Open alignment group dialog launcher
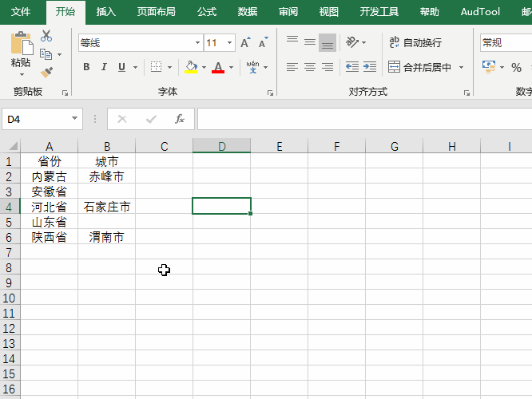This screenshot has height=399, width=532. [x=466, y=93]
